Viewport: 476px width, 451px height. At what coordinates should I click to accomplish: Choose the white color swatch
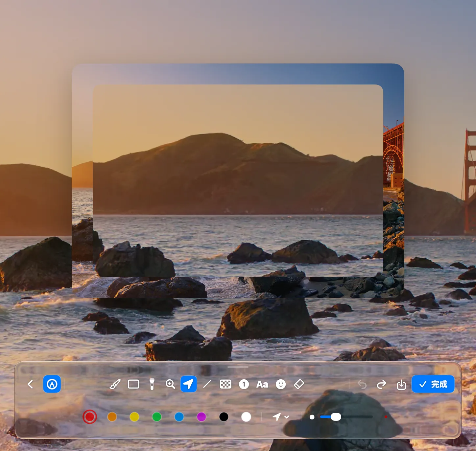246,417
